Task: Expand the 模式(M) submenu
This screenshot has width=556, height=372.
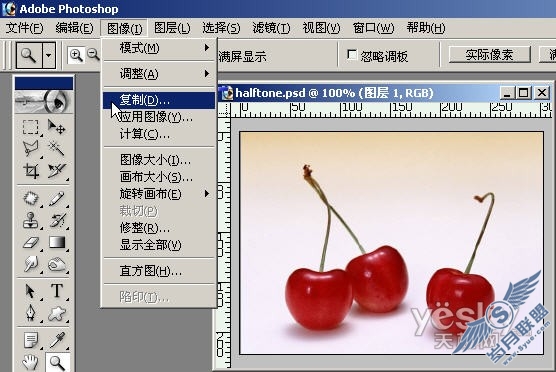Action: click(x=160, y=48)
